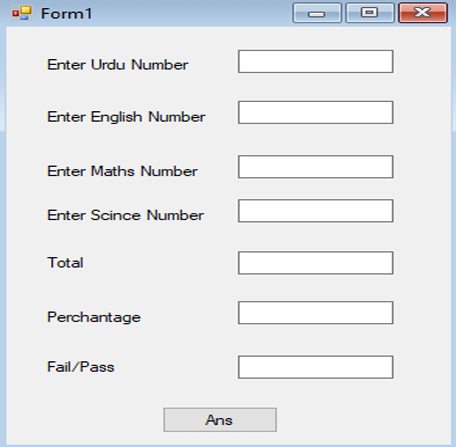Click the Ans button
Screen dimensions: 456x447
(x=220, y=420)
